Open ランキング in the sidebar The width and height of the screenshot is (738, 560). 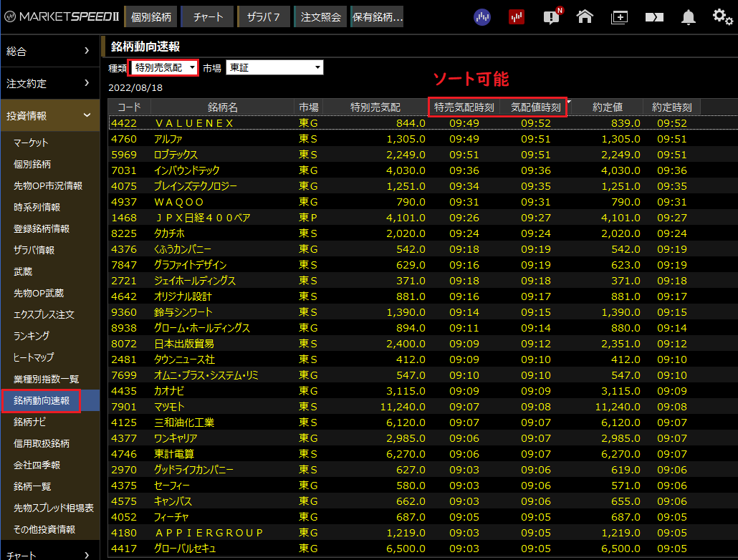coord(32,336)
